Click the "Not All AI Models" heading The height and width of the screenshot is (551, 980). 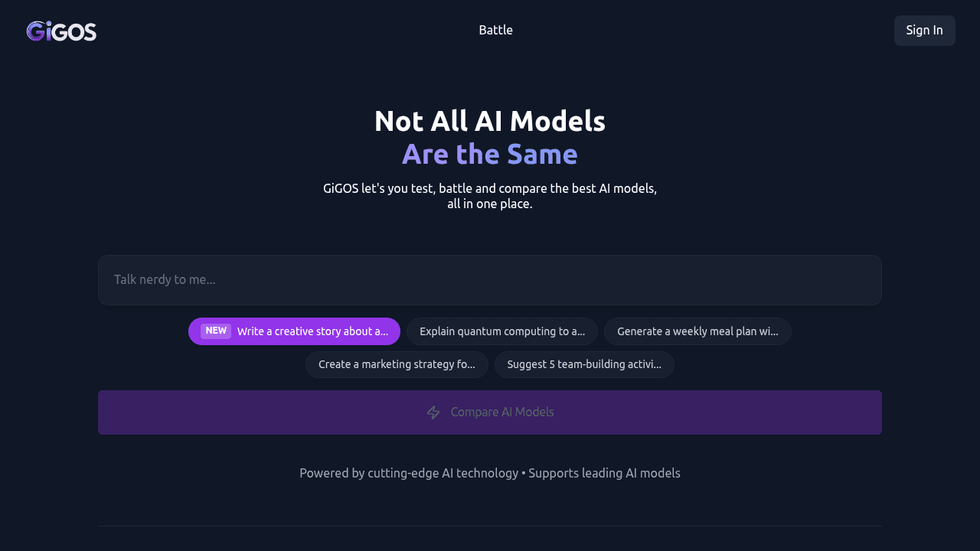point(490,122)
